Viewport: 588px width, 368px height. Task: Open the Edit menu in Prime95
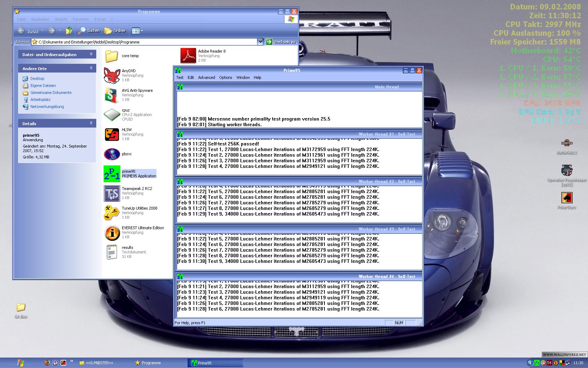(191, 77)
